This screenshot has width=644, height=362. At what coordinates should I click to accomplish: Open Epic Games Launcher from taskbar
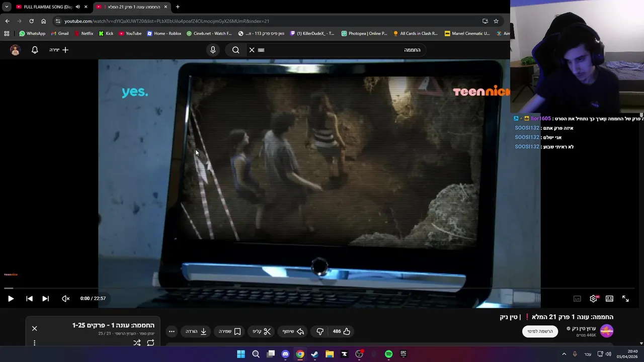coord(403,354)
